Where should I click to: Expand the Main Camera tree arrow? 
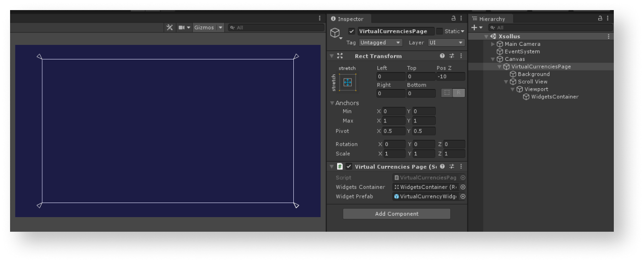[493, 44]
